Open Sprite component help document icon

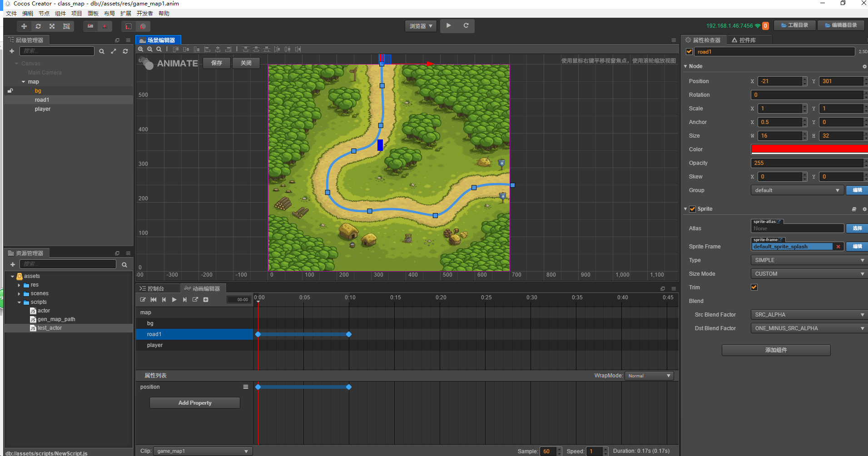coord(854,209)
